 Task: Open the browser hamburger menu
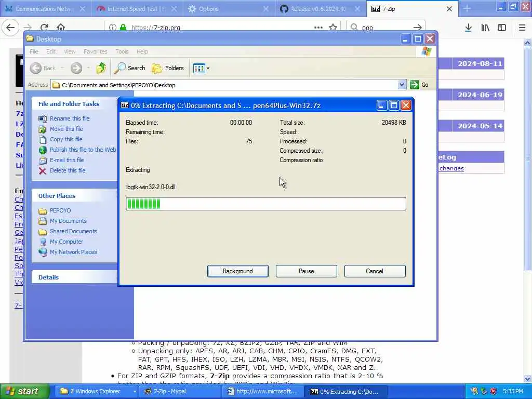522,28
